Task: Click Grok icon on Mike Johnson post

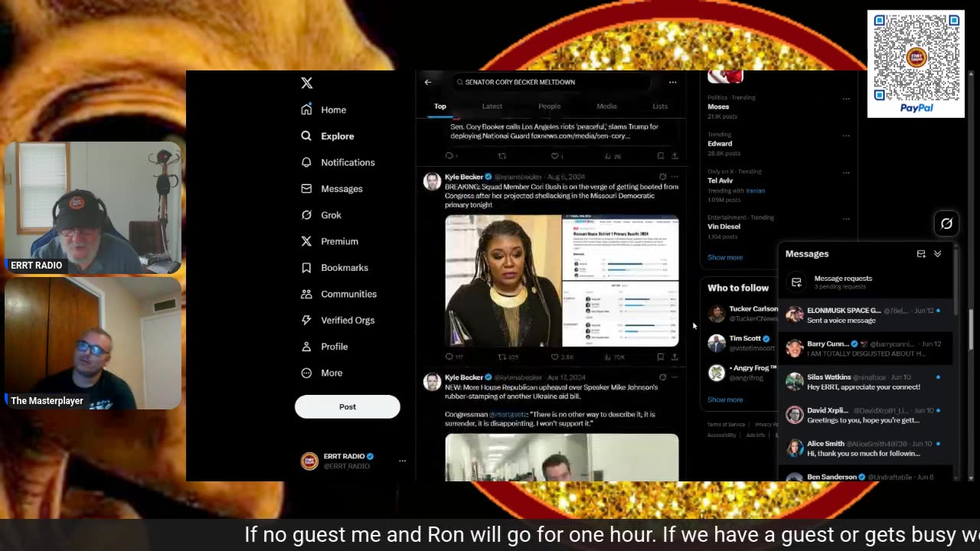Action: [x=662, y=377]
